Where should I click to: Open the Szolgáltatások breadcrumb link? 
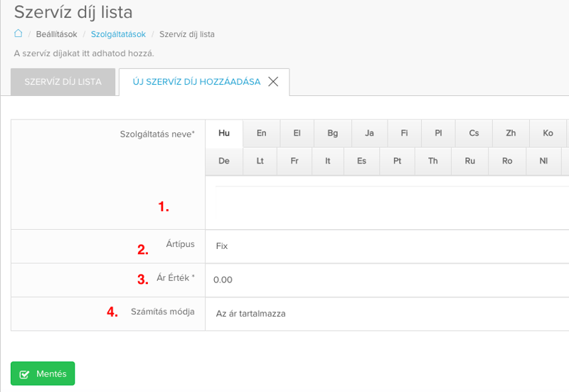[118, 34]
